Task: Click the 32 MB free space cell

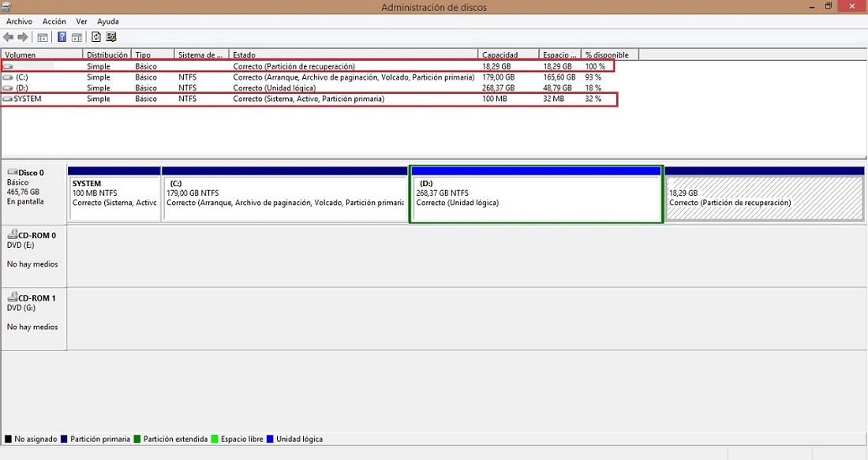Action: (554, 99)
